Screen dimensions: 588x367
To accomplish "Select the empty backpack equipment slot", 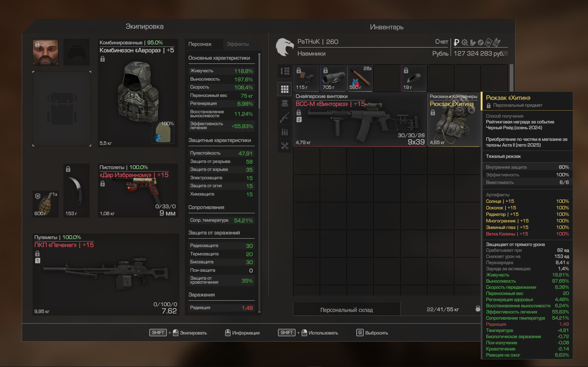I will click(x=62, y=109).
